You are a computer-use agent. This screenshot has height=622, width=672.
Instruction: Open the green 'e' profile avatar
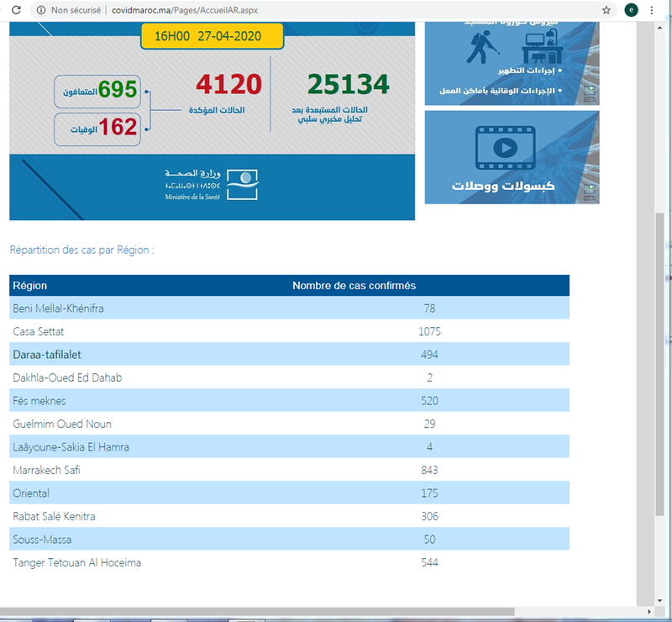[630, 10]
